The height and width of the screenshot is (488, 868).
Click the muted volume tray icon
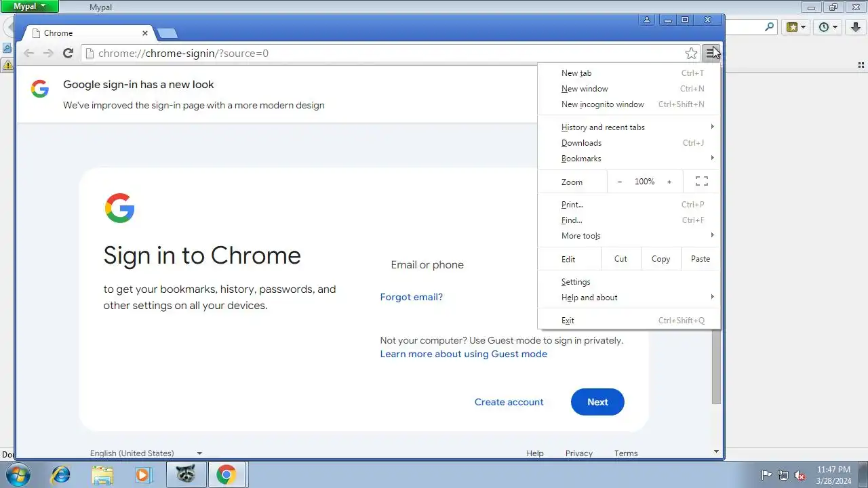[800, 475]
